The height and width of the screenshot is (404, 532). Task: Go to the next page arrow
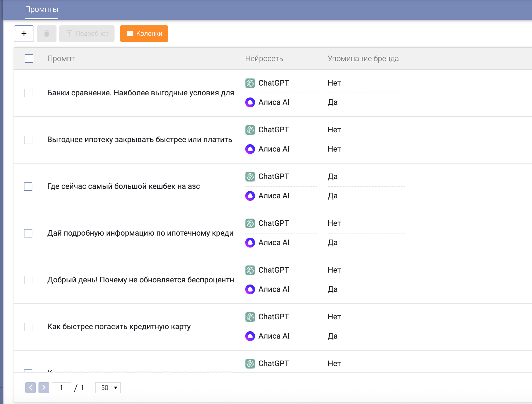tap(44, 388)
